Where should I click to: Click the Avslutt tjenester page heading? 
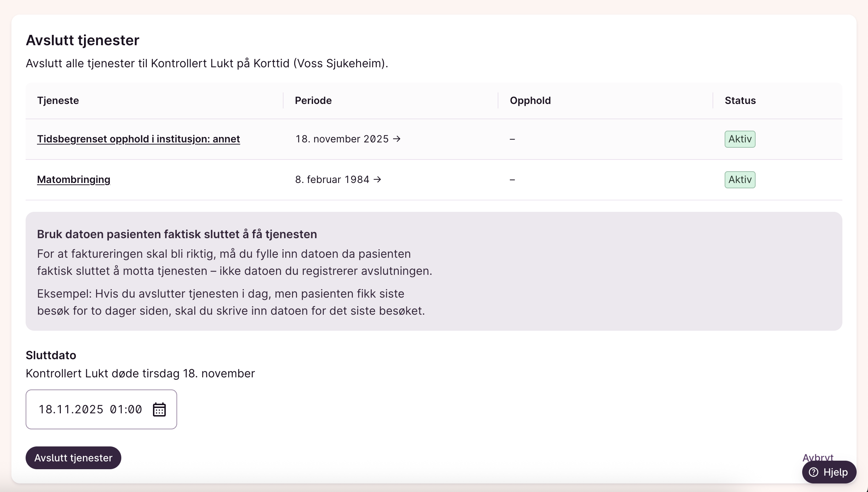tap(83, 40)
